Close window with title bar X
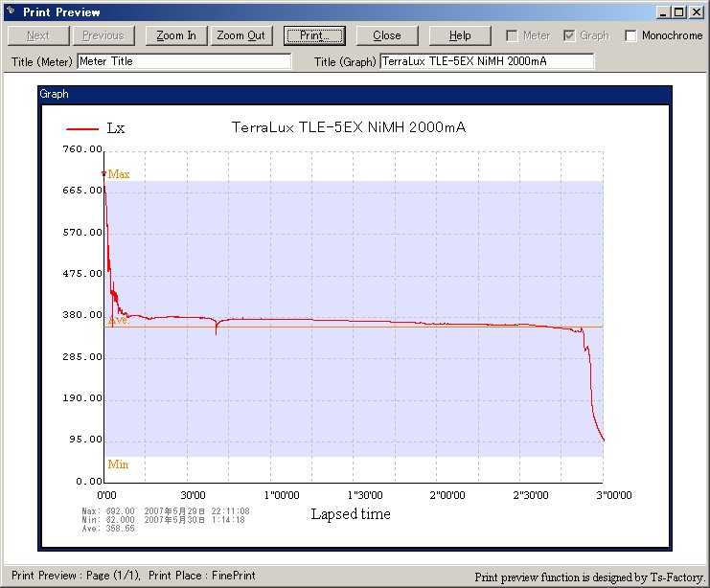The width and height of the screenshot is (710, 588). tap(697, 12)
